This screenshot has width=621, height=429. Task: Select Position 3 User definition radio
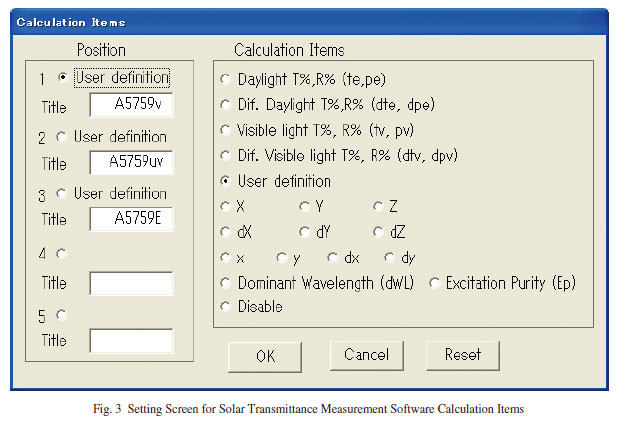tap(61, 194)
